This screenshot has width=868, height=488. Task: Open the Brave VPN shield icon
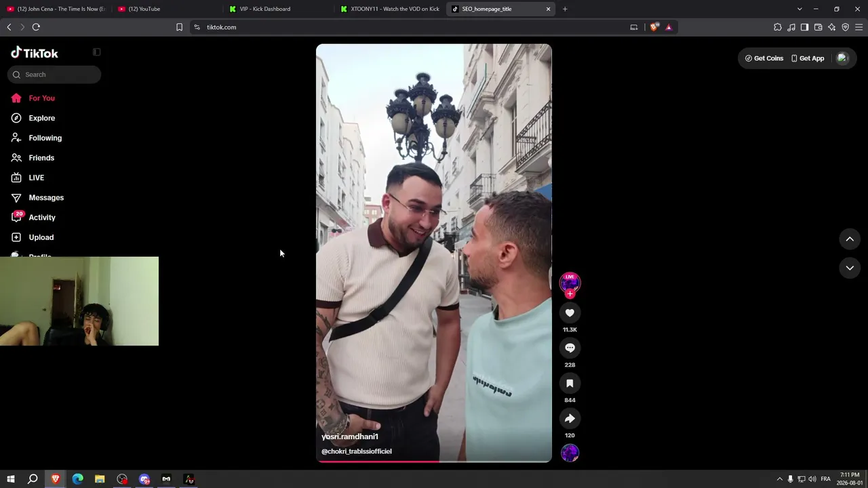[x=845, y=27]
